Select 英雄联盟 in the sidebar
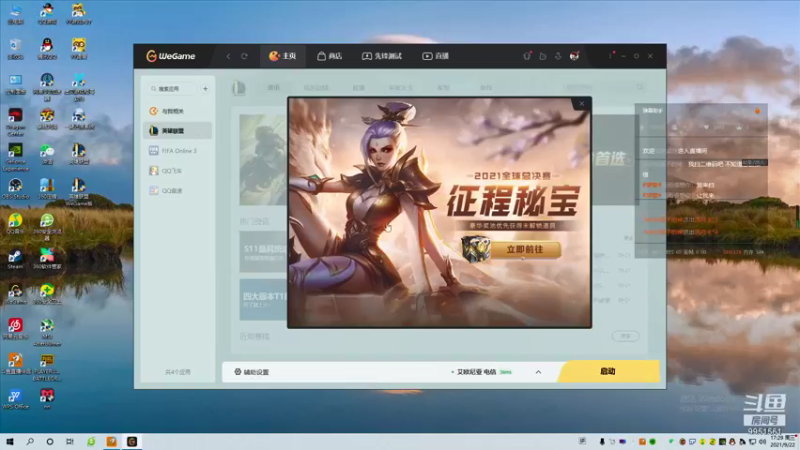Screen dimensions: 800x450 click(x=177, y=131)
